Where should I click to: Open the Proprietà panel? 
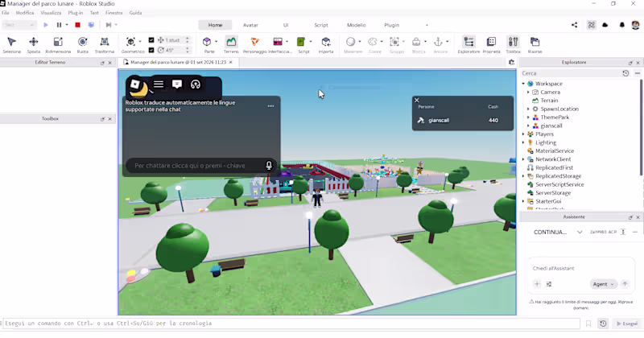pos(491,45)
